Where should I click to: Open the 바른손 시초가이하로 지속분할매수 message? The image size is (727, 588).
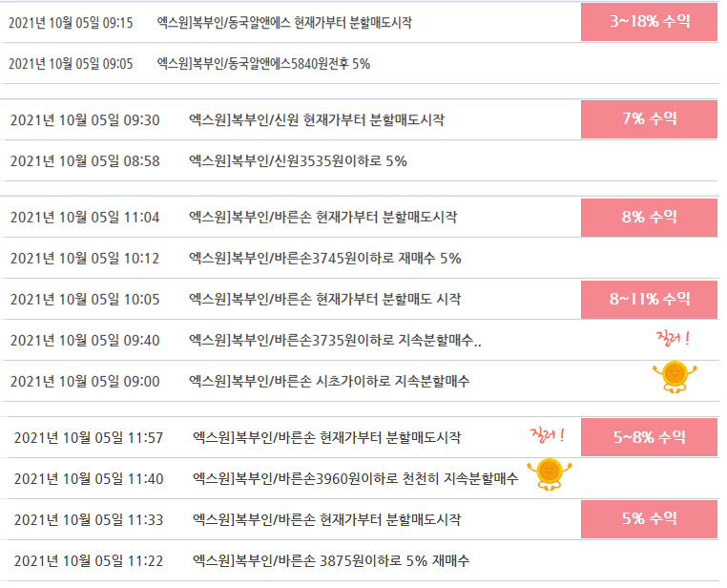click(x=329, y=381)
